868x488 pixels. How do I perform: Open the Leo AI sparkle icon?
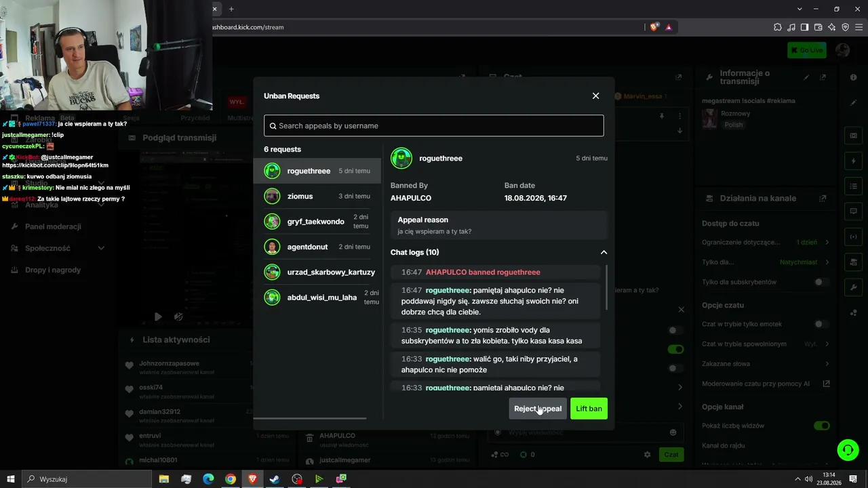832,27
